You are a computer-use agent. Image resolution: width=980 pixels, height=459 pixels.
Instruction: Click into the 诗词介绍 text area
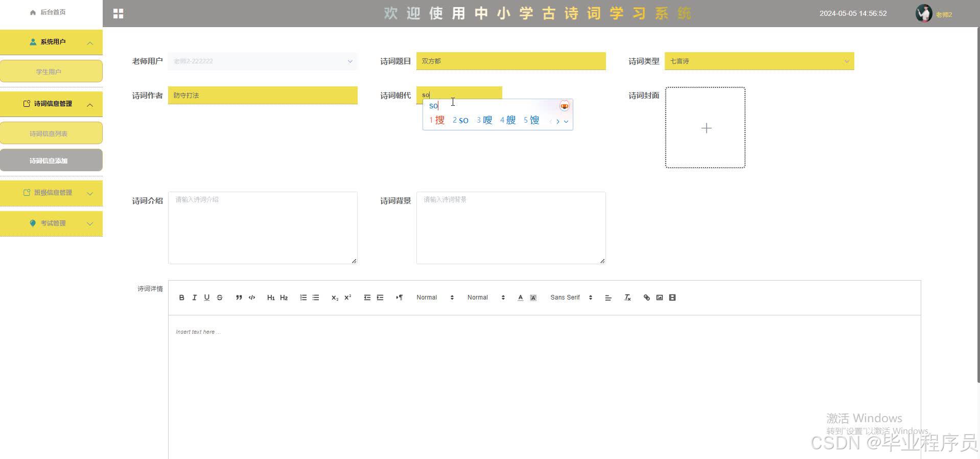click(x=263, y=228)
